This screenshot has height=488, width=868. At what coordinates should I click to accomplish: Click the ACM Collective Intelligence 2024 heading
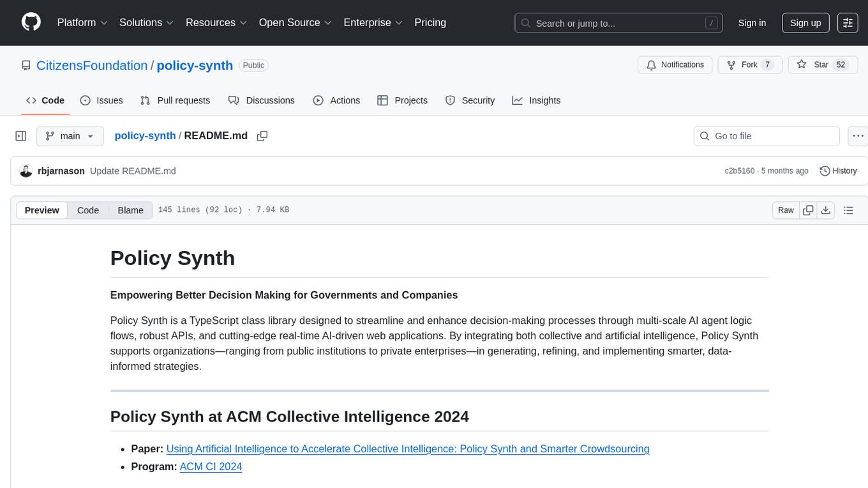[x=290, y=416]
